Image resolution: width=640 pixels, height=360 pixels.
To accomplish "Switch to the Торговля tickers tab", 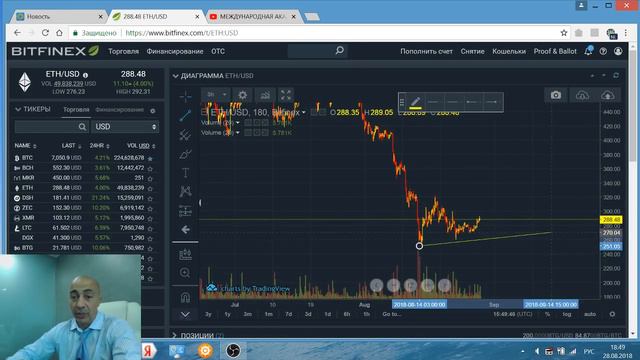I will click(76, 110).
